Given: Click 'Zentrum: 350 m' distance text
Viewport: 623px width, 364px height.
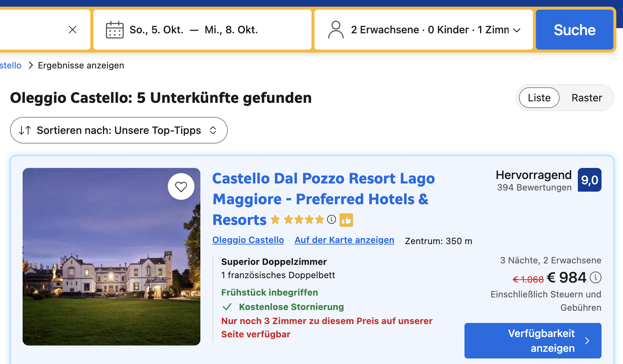Looking at the screenshot, I should pyautogui.click(x=439, y=241).
